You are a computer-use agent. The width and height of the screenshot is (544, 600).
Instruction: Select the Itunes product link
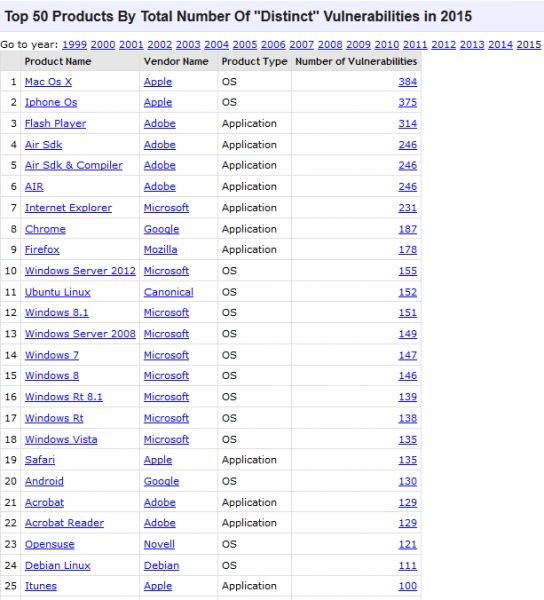click(41, 586)
